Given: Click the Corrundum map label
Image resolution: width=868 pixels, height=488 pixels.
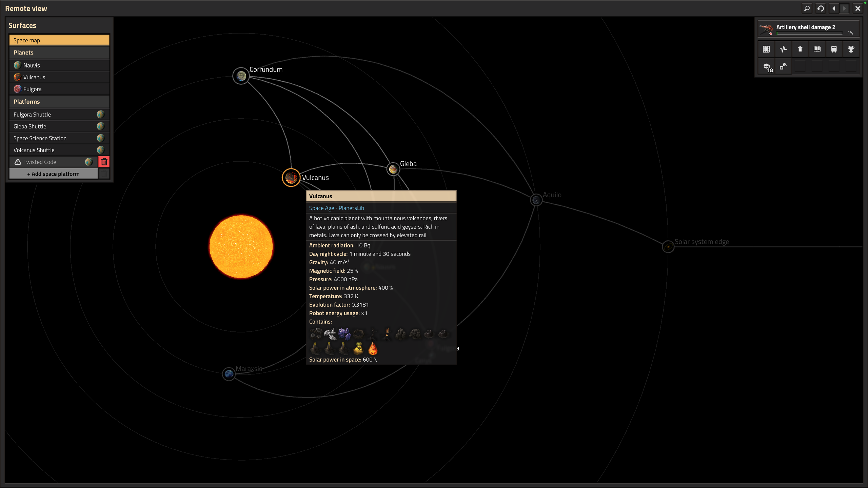Looking at the screenshot, I should click(x=266, y=69).
